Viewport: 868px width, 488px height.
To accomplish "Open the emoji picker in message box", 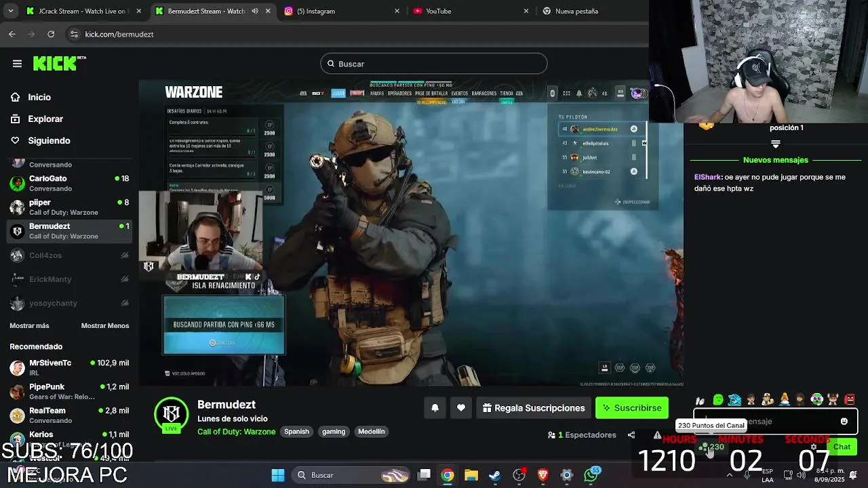I will [844, 421].
